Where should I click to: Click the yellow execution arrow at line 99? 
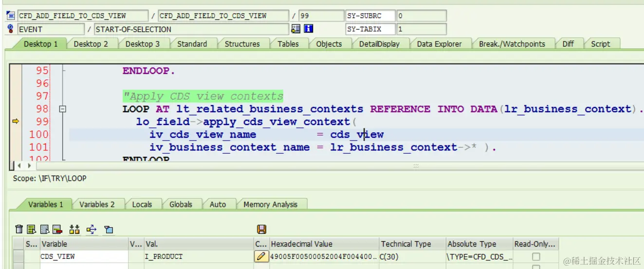click(x=16, y=122)
